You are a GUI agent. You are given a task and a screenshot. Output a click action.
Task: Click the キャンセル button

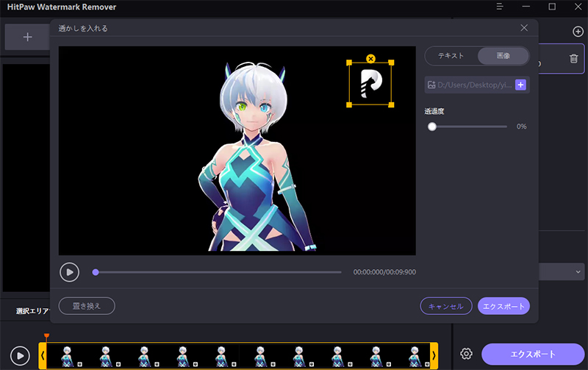pos(446,306)
